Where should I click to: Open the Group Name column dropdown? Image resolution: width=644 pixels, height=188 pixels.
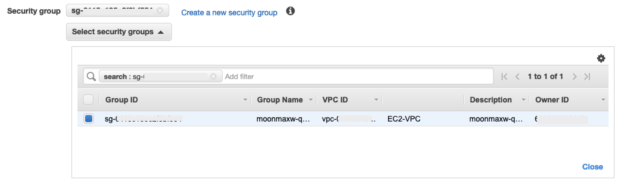click(311, 100)
